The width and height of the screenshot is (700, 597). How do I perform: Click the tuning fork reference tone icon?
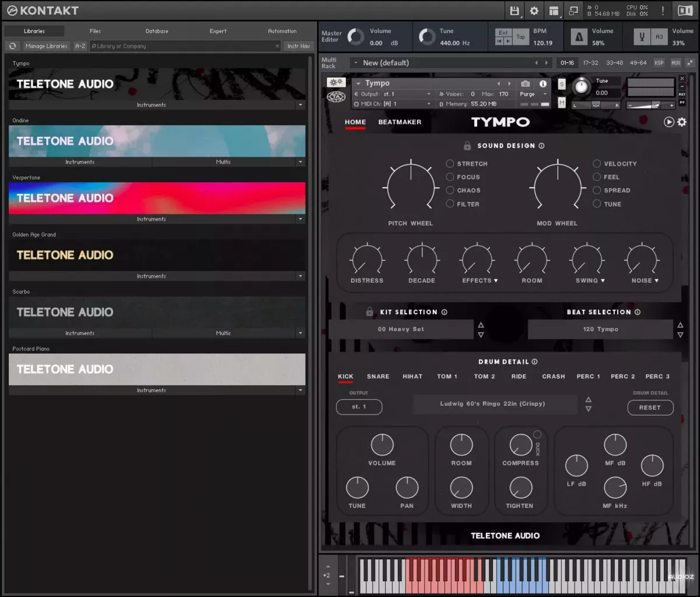(x=642, y=37)
